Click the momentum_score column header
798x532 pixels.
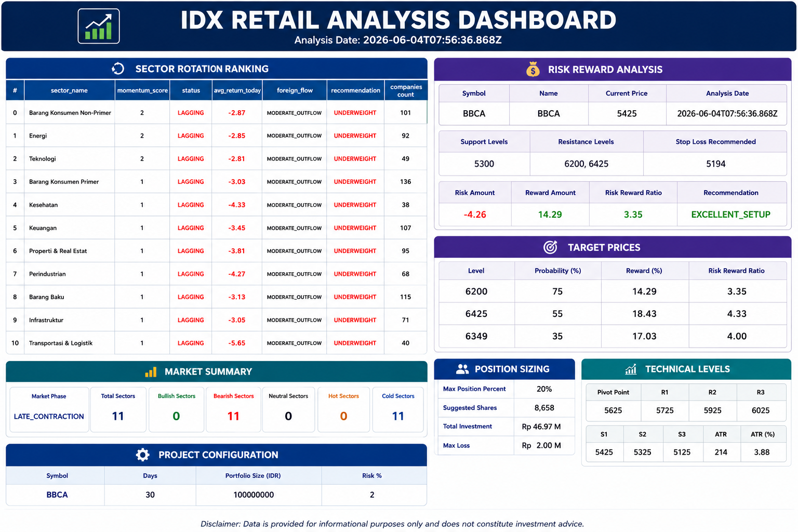142,90
